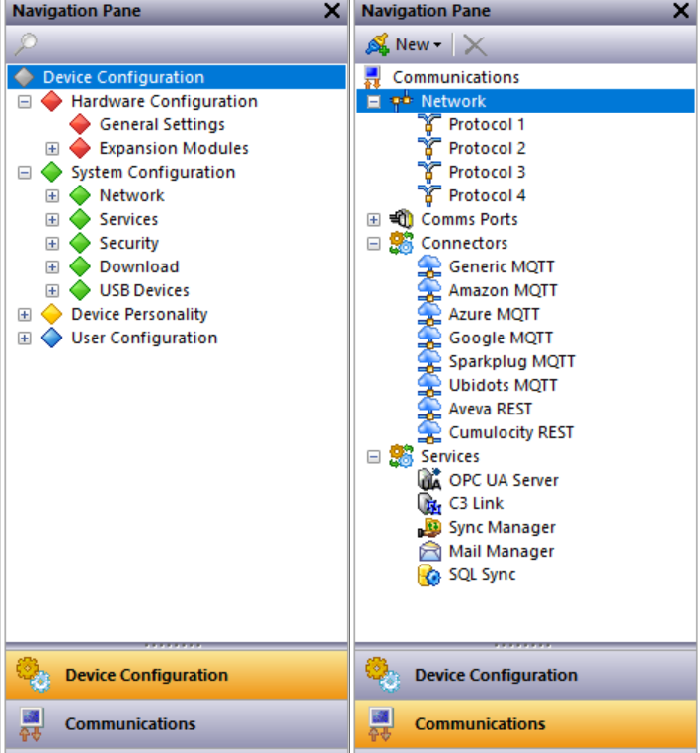Select the orange-highlighted Communications bar

[x=526, y=724]
